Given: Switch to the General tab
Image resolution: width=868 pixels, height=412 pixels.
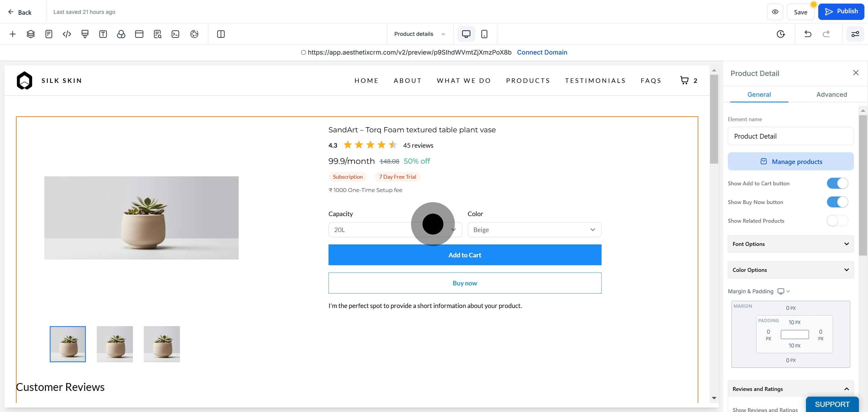Looking at the screenshot, I should tap(759, 94).
